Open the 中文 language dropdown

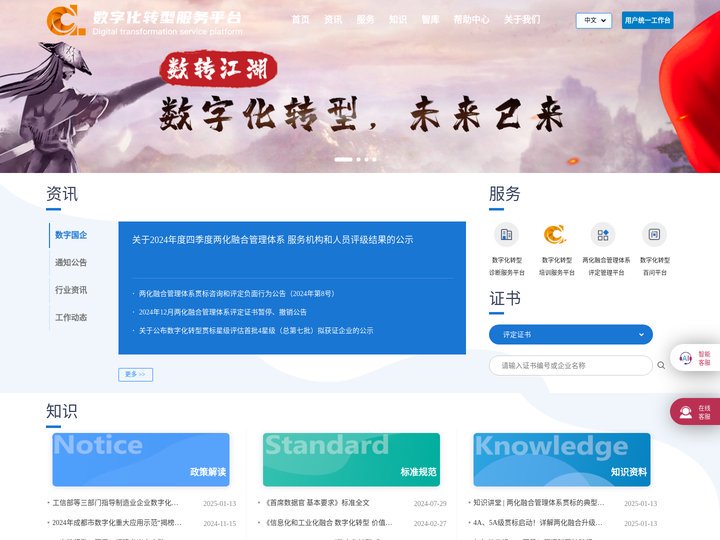[x=594, y=20]
